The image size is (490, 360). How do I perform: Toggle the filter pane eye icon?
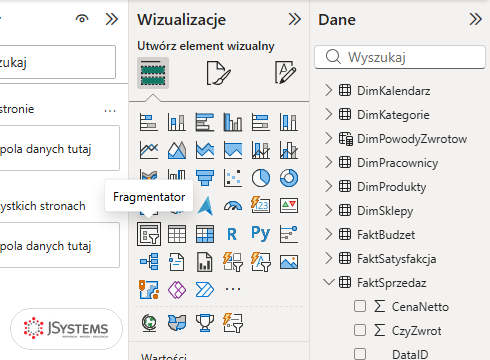tap(82, 19)
